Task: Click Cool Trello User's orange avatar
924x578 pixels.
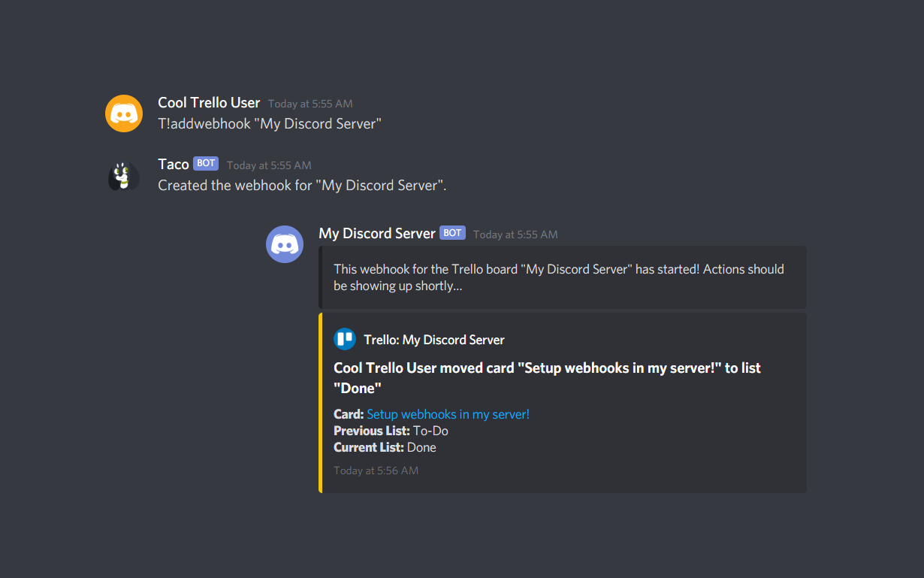Action: click(124, 113)
